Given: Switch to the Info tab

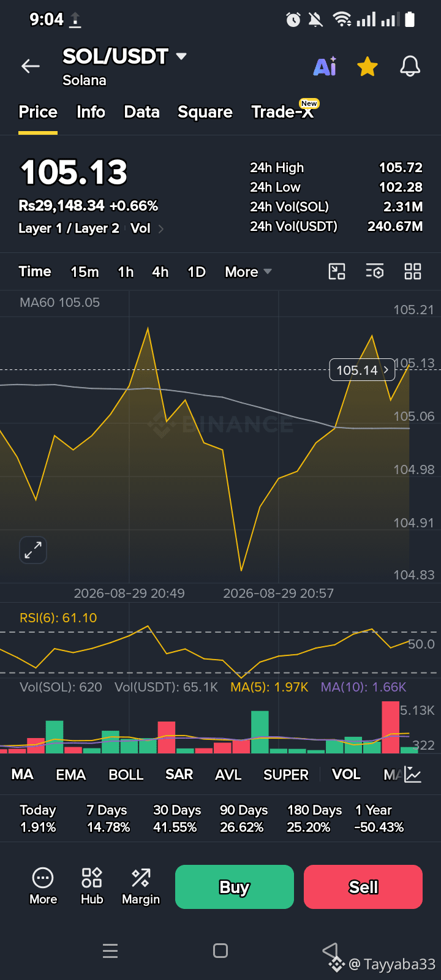Looking at the screenshot, I should point(91,112).
